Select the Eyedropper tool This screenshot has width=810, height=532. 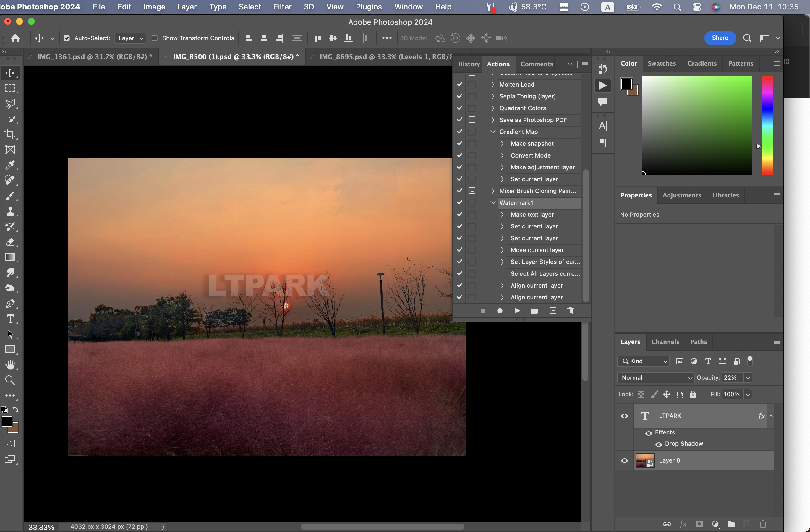pyautogui.click(x=10, y=165)
